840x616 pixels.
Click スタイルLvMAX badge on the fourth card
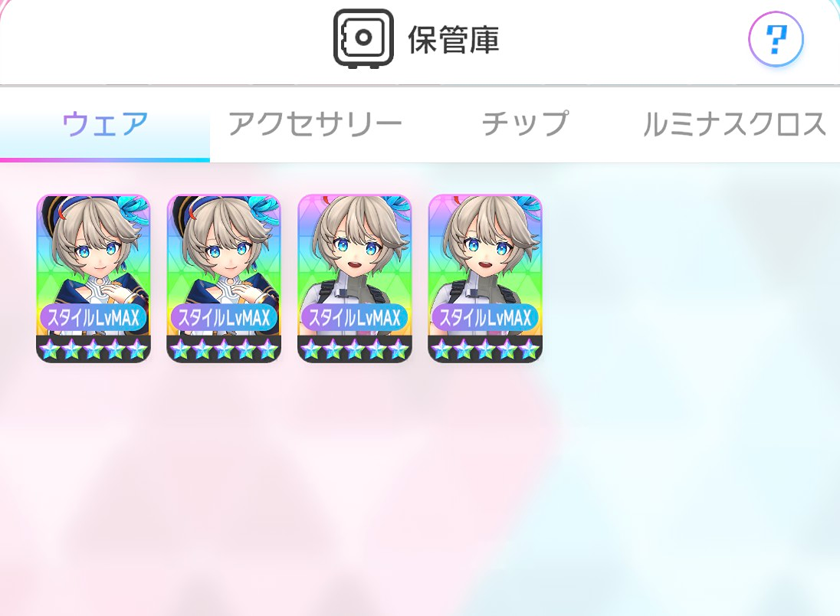coord(485,318)
